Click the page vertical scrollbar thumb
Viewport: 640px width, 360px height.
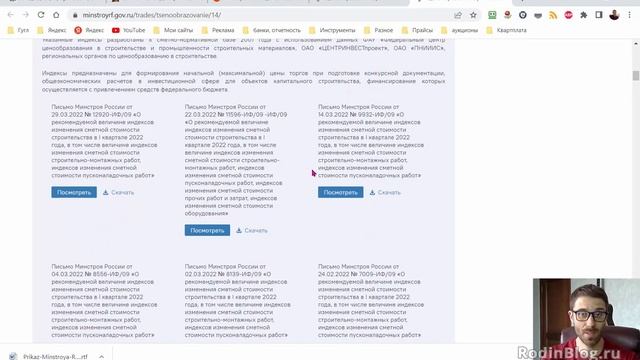coord(636,76)
